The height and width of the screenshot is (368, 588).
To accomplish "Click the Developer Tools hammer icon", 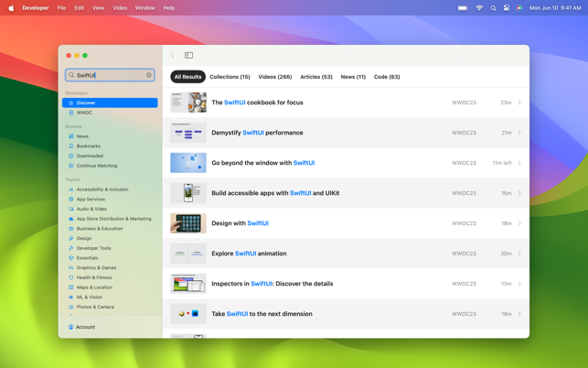I will pos(71,248).
